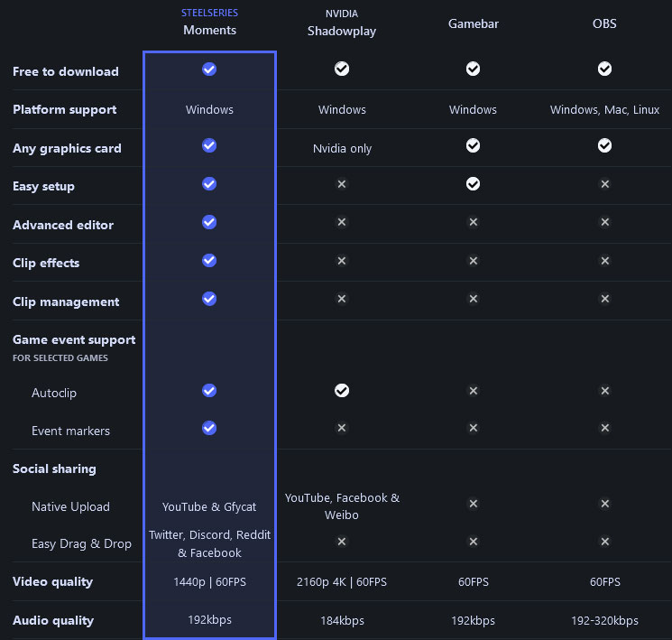The height and width of the screenshot is (640, 672).
Task: Click Moments 1440p | 60FPS video quality text
Action: coord(209,582)
